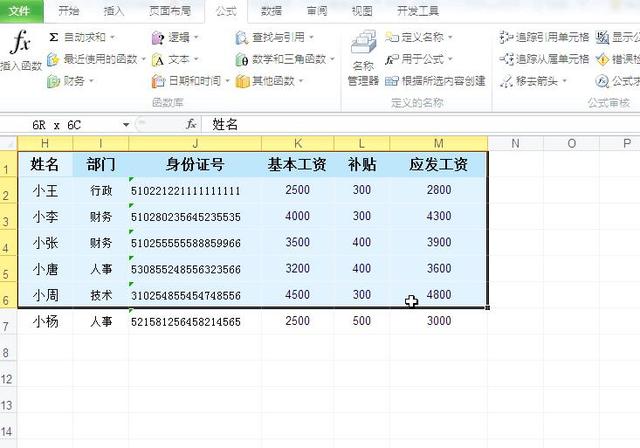Click the cell with value 3900
Image resolution: width=640 pixels, height=448 pixels.
tap(439, 242)
